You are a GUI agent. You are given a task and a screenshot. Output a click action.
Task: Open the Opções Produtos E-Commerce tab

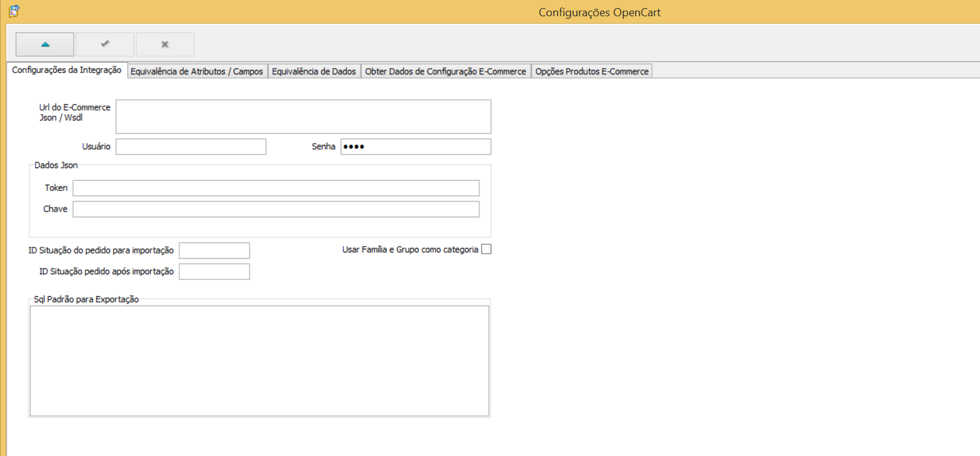592,72
